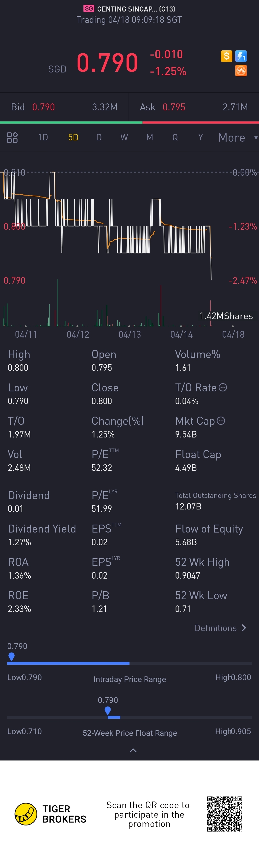Viewport: 259px width, 868px height.
Task: Open Definitions via the chevron arrow
Action: coord(244,628)
